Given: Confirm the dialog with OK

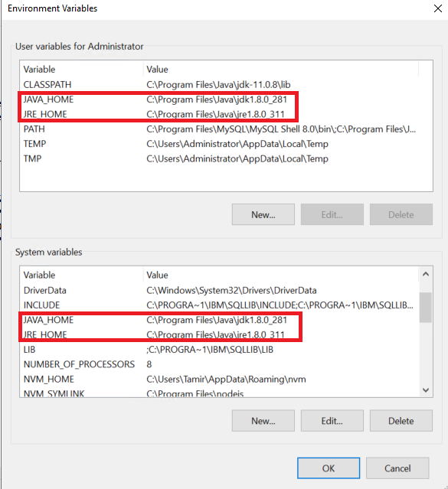Looking at the screenshot, I should [x=329, y=468].
